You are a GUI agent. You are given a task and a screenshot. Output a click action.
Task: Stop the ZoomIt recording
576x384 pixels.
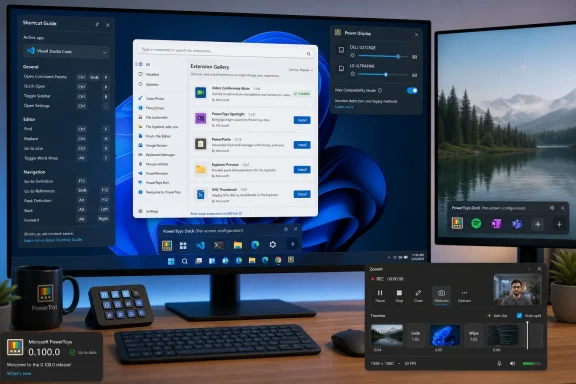coord(399,295)
